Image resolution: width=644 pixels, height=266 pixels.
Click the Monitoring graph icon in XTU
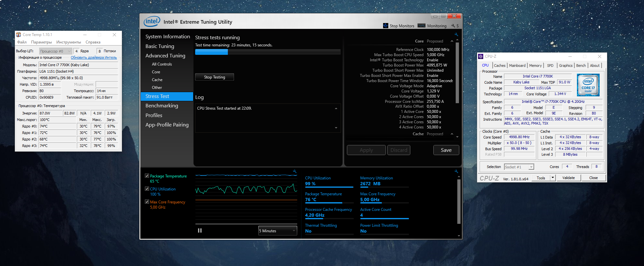422,26
